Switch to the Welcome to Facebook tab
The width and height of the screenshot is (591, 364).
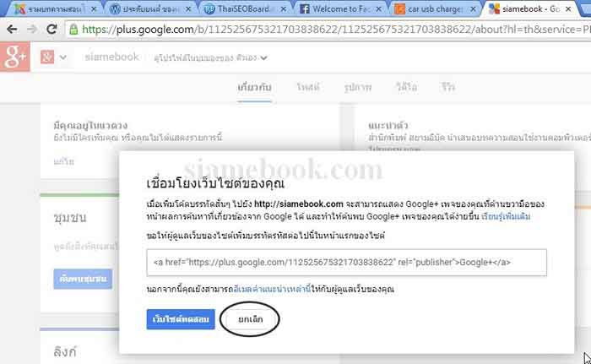click(x=340, y=8)
